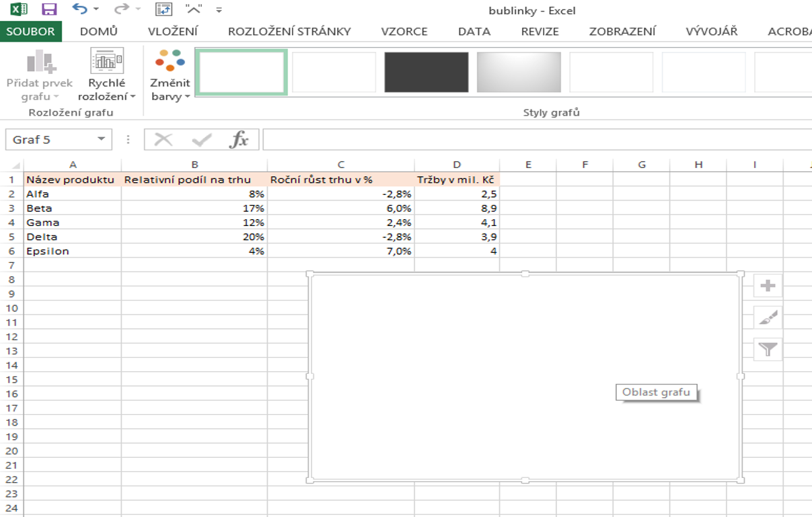The width and height of the screenshot is (812, 517).
Task: Select the cell containing Gama
Action: [x=73, y=223]
